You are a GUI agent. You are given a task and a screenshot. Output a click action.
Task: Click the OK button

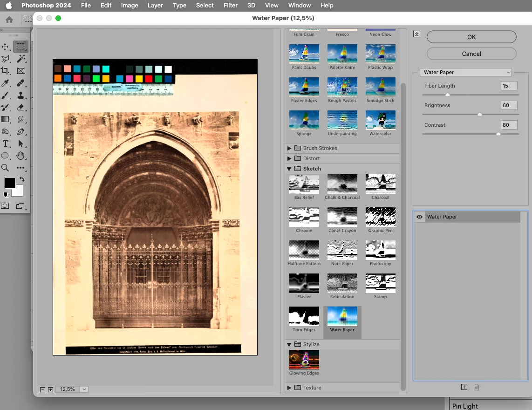(471, 37)
